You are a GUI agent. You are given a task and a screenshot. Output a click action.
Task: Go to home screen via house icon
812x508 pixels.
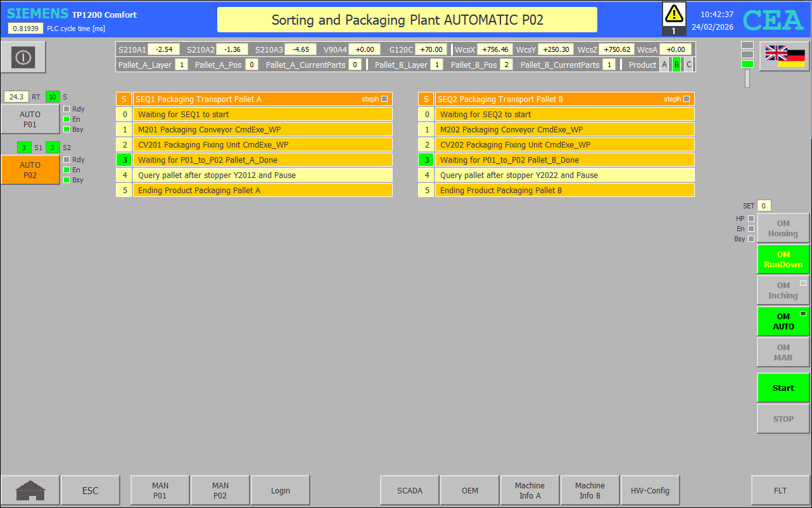click(30, 490)
